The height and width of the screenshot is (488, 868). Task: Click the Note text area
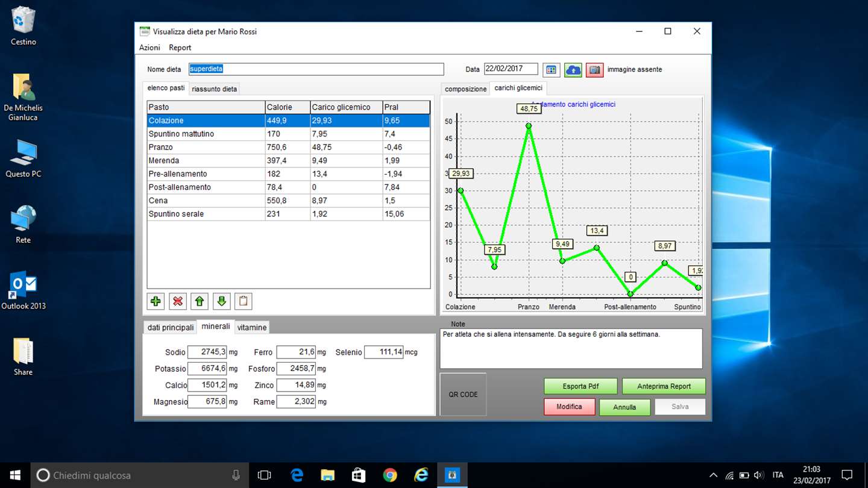[x=571, y=348]
